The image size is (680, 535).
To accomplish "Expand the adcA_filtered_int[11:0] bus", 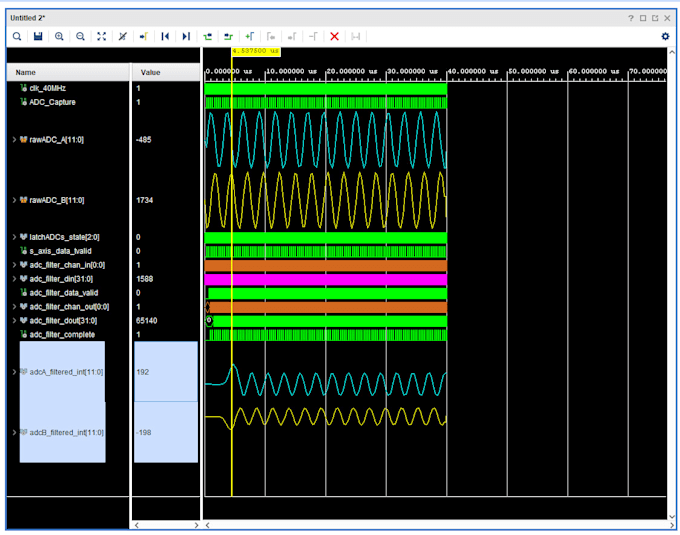I will pyautogui.click(x=14, y=372).
